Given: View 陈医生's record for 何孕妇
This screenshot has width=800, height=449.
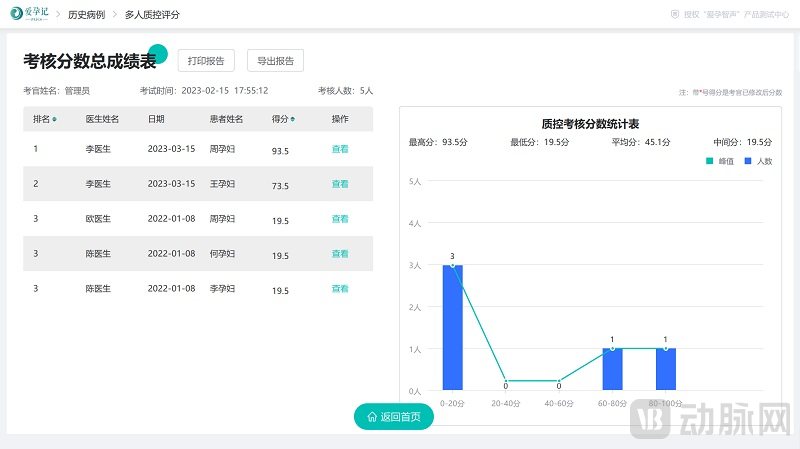Looking at the screenshot, I should click(340, 254).
